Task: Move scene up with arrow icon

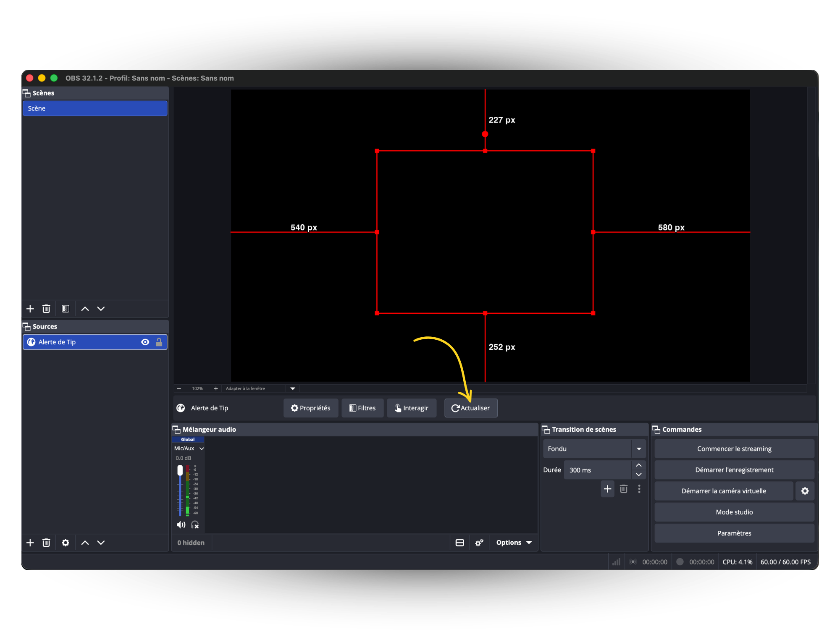Action: (85, 309)
